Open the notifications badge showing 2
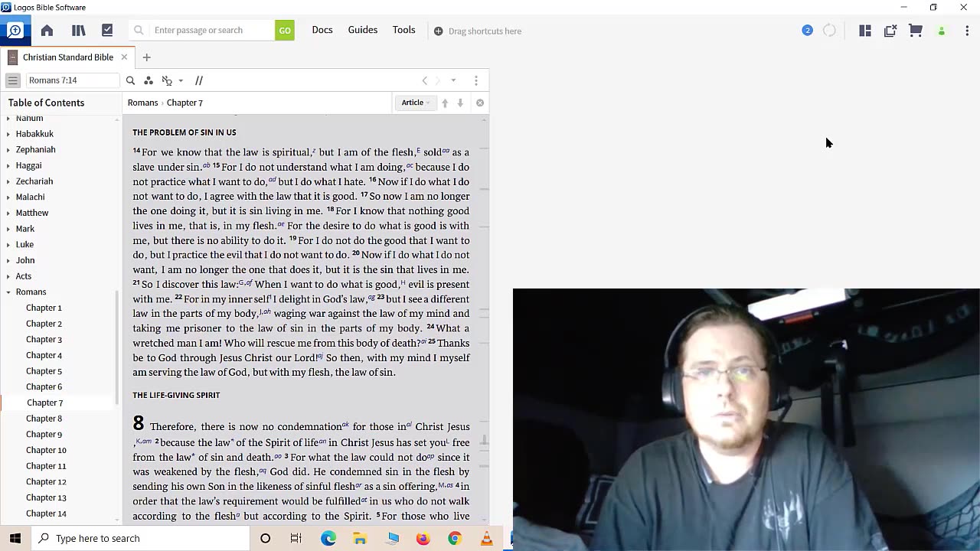The width and height of the screenshot is (980, 551). pos(807,31)
